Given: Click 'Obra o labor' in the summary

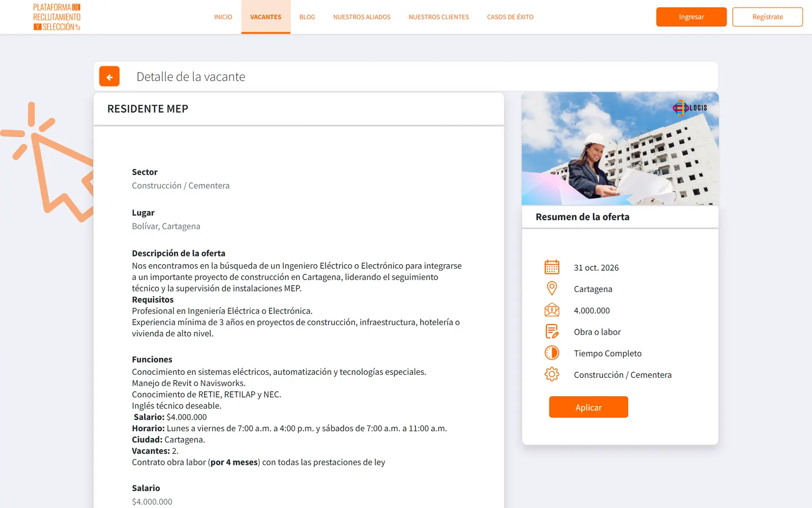Looking at the screenshot, I should tap(597, 332).
